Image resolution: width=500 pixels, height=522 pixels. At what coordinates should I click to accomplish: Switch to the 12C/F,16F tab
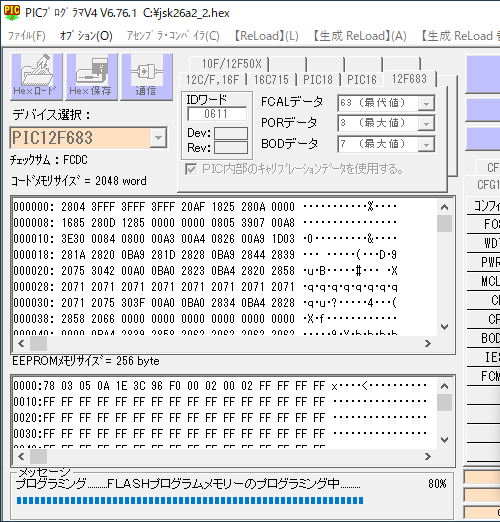213,80
